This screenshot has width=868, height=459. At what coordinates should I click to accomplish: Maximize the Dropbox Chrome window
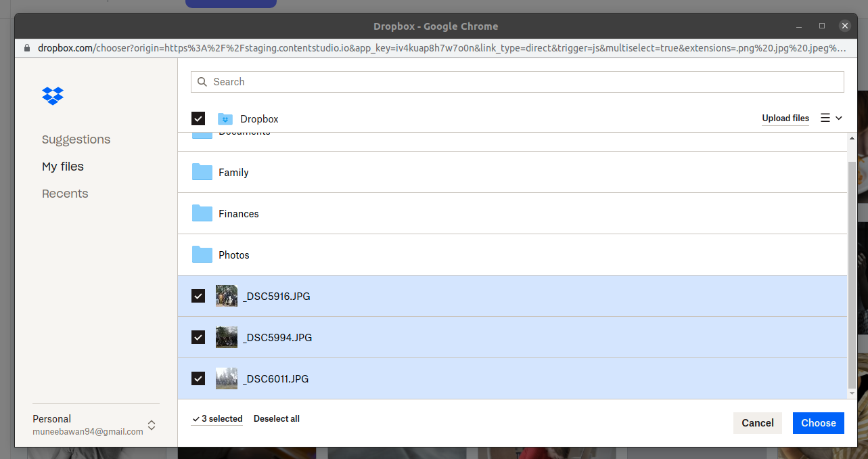(x=822, y=26)
